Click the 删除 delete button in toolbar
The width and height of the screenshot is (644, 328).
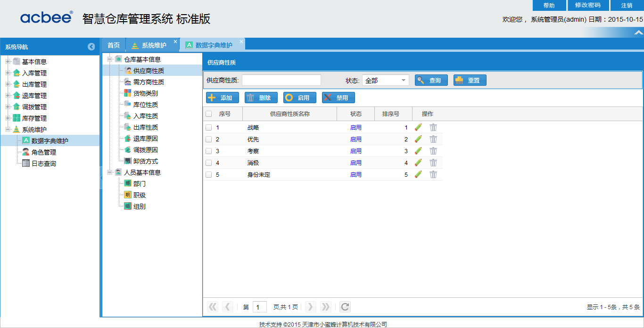[x=261, y=98]
